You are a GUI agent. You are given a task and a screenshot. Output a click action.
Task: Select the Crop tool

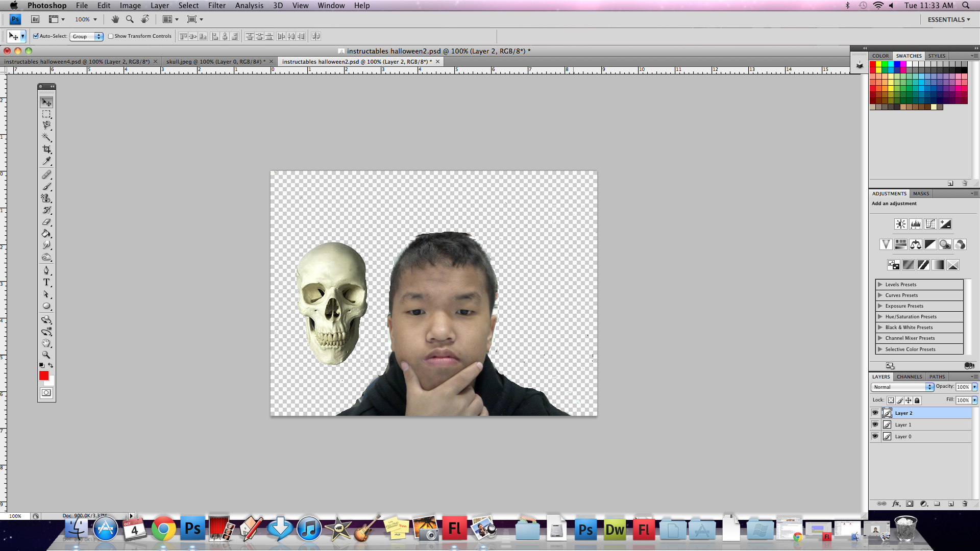tap(46, 149)
